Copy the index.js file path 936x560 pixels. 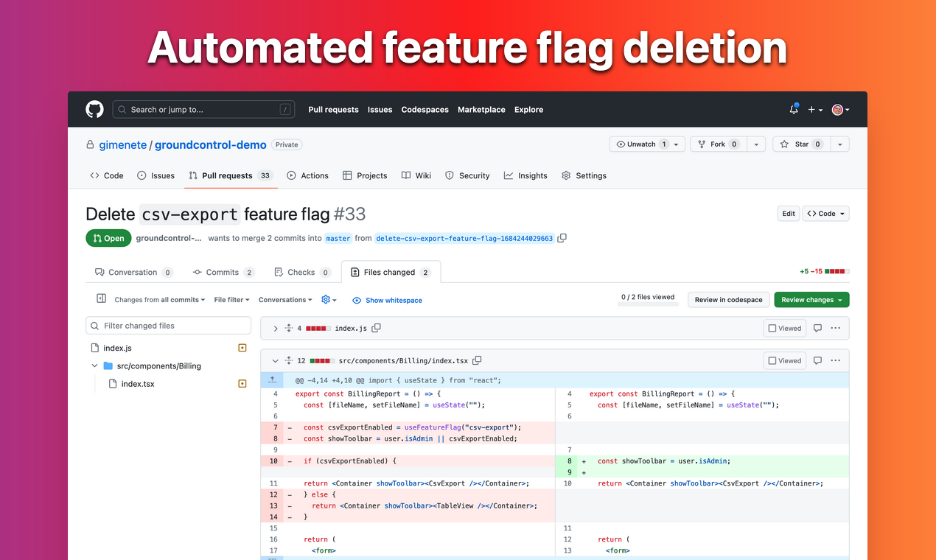click(376, 328)
